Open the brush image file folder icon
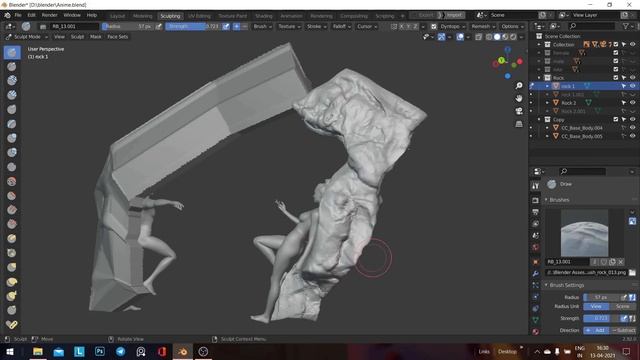Image resolution: width=640 pixels, height=360 pixels. [632, 272]
